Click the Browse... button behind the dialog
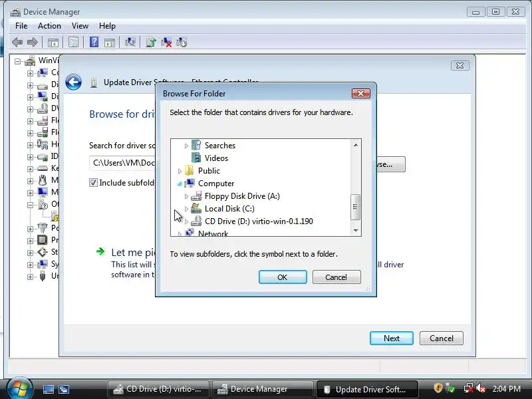Image resolution: width=532 pixels, height=399 pixels. coord(391,164)
